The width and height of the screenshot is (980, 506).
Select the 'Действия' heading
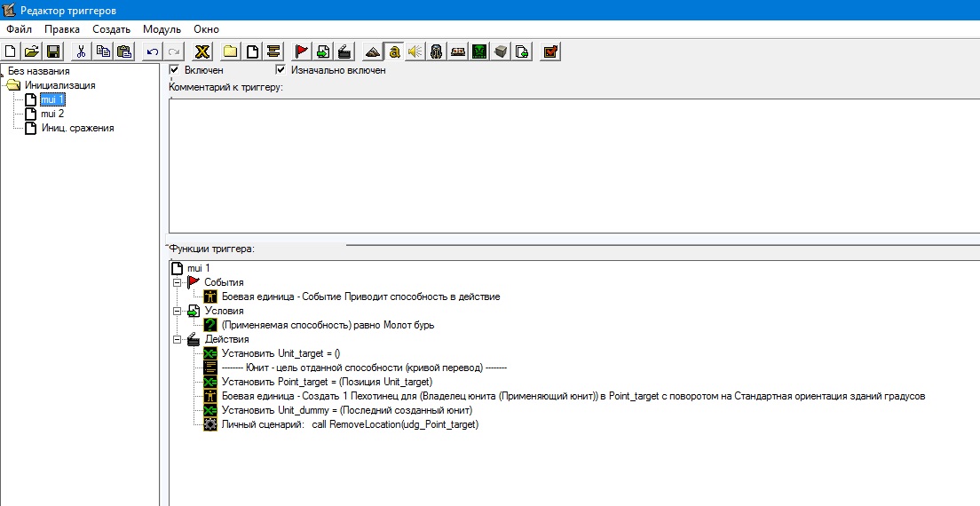(227, 339)
